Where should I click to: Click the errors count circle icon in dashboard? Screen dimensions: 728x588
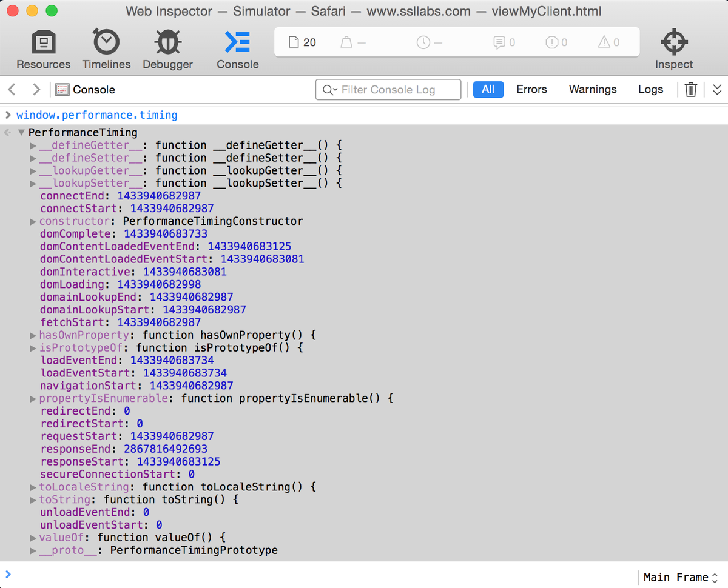click(x=551, y=42)
